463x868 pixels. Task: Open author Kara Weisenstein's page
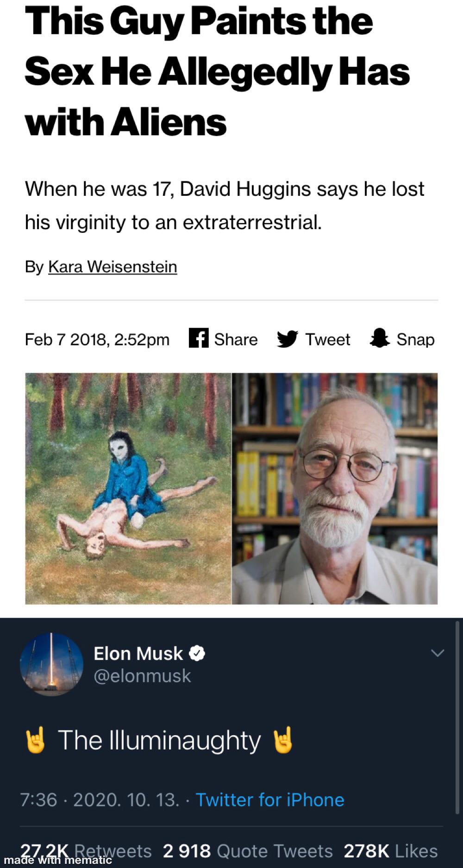(113, 267)
